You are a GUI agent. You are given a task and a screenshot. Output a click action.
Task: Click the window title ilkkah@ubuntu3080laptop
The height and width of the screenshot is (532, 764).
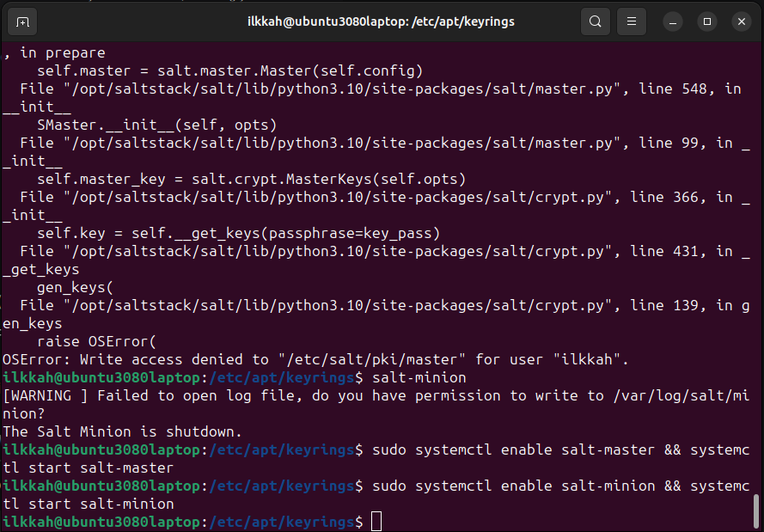click(x=381, y=21)
